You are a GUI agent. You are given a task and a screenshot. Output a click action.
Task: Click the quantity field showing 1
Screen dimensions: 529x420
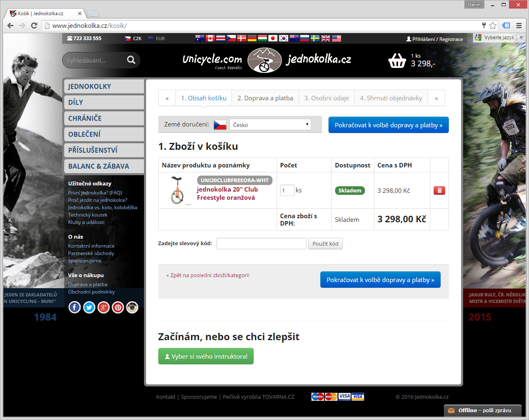(x=287, y=190)
